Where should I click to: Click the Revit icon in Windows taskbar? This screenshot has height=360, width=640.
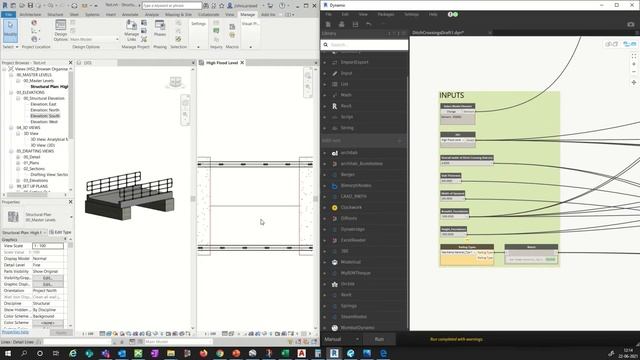tap(334, 353)
